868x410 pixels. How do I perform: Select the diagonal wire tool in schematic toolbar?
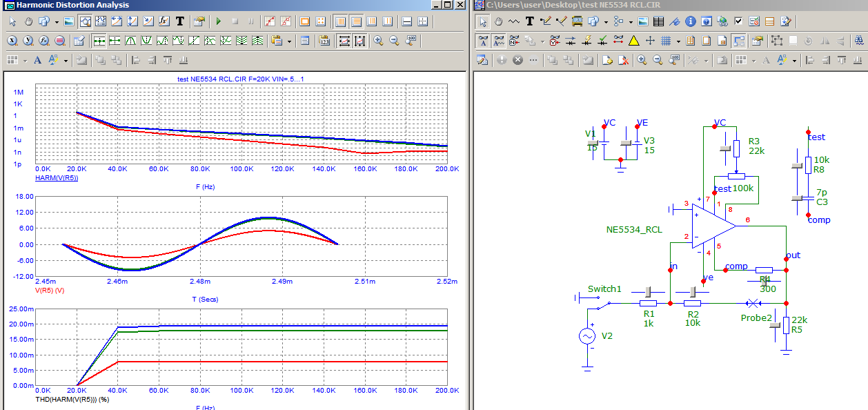(562, 21)
